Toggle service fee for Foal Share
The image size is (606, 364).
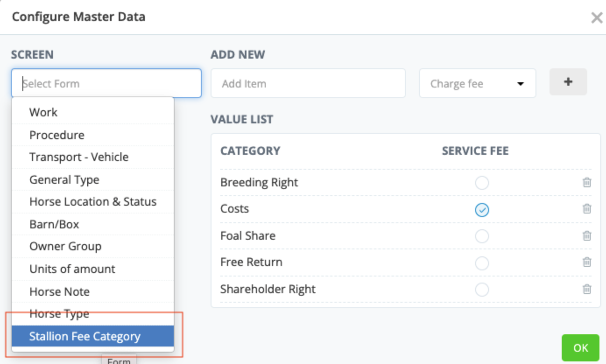point(482,237)
